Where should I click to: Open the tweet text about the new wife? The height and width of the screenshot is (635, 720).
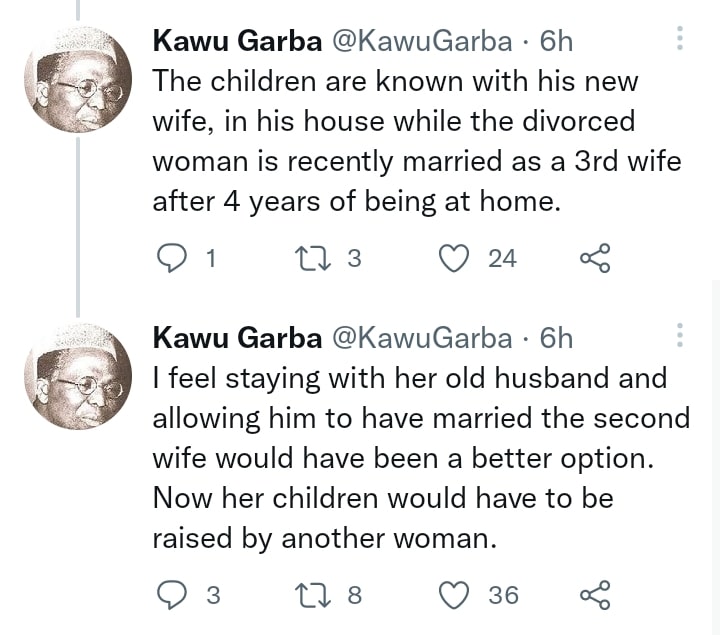coord(395,141)
